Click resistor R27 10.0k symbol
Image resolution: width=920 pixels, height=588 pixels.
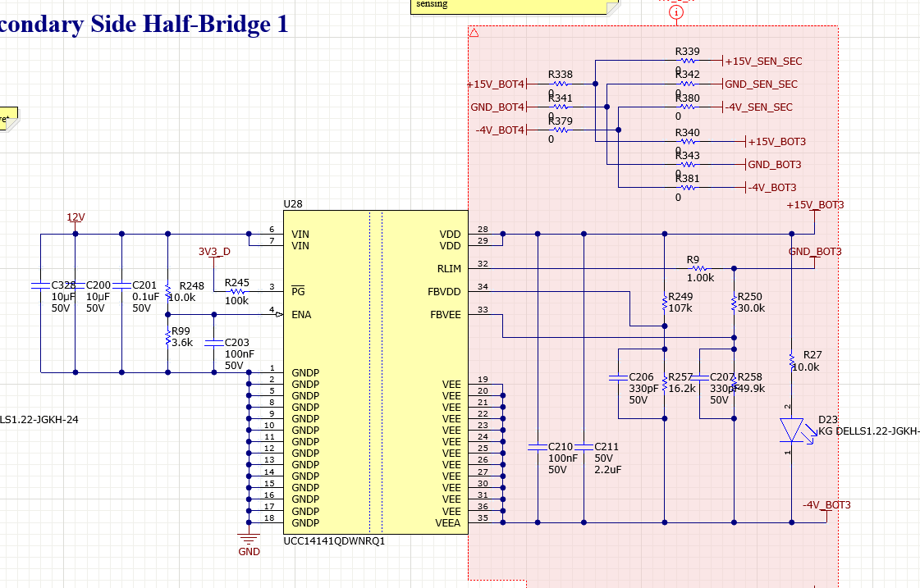792,361
